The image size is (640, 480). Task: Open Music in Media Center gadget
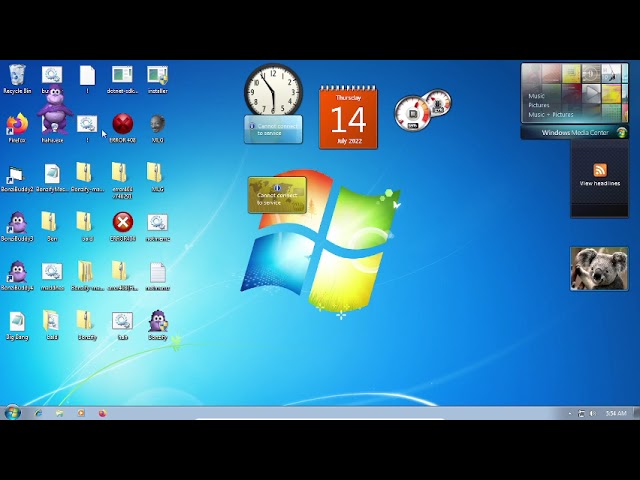point(536,96)
